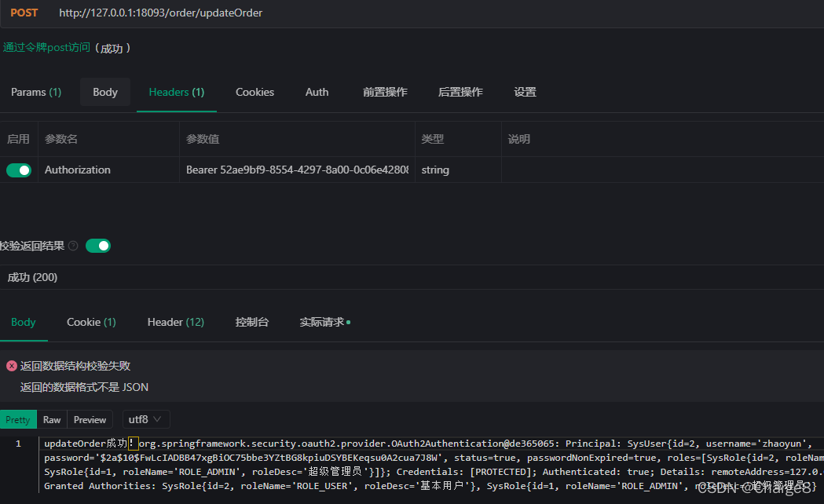Click the 说明 column header

coord(518,139)
